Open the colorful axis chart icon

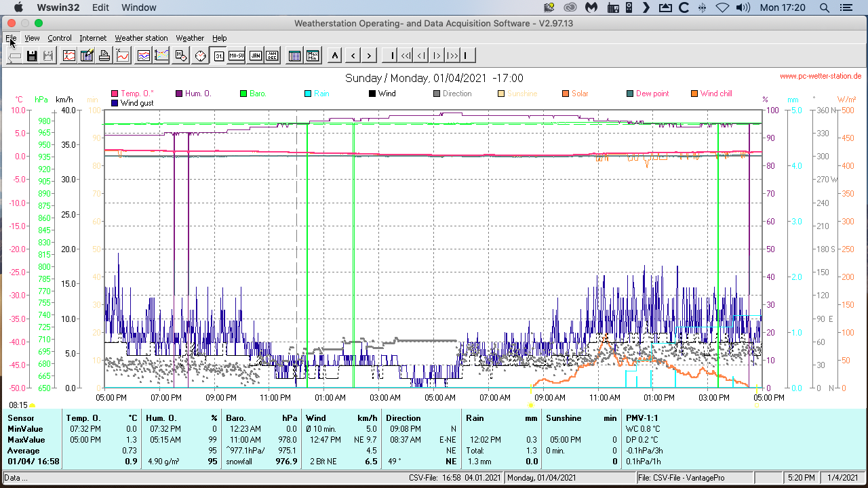161,56
